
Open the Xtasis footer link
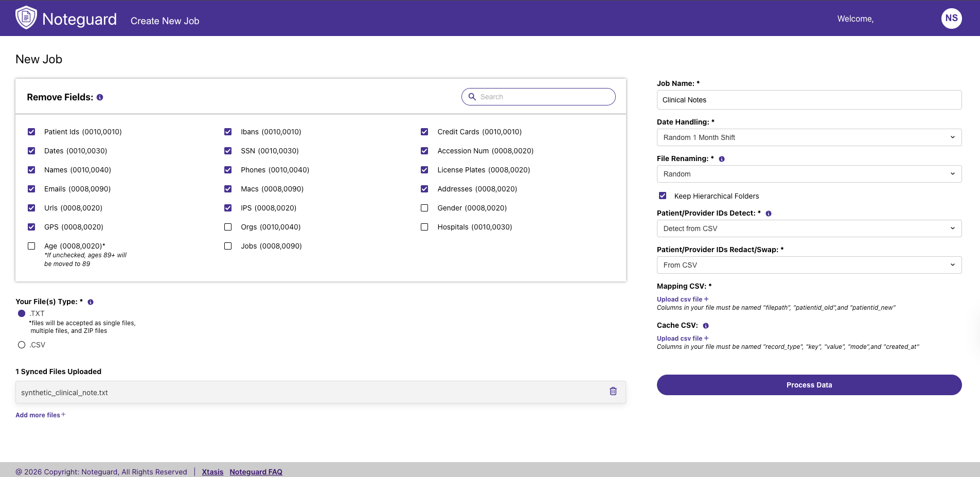[x=212, y=472]
